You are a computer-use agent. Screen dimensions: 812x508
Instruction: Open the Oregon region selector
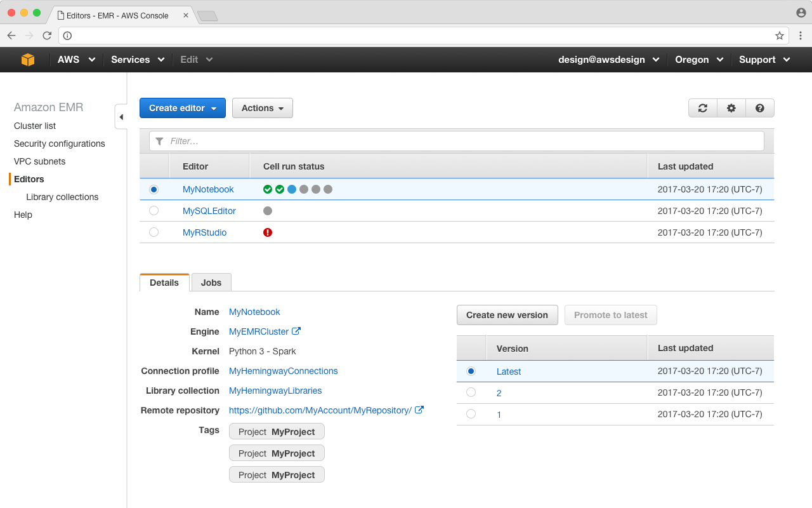pyautogui.click(x=699, y=60)
